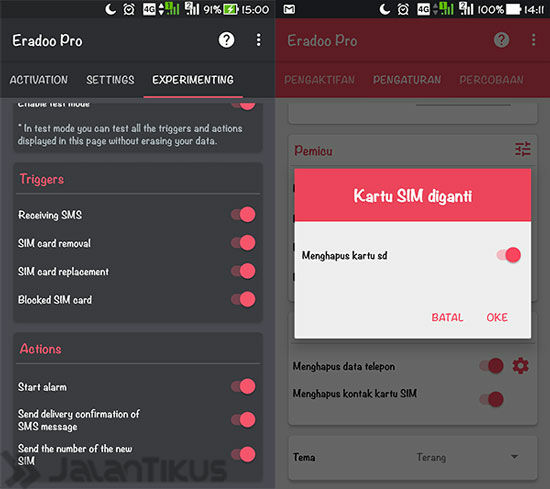The width and height of the screenshot is (550, 489).
Task: Tap the 'Menghapus data telepon' label
Action: coord(344,367)
